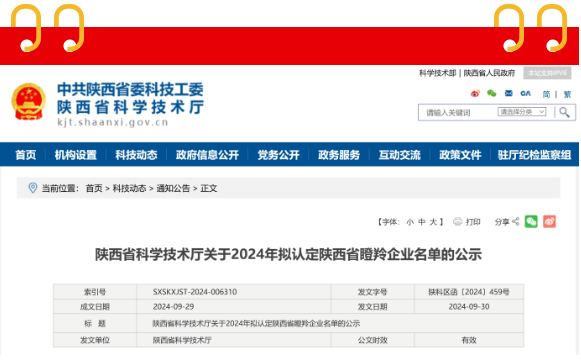The height and width of the screenshot is (364, 581).
Task: Click breadcrumb 首页 link
Action: [94, 188]
